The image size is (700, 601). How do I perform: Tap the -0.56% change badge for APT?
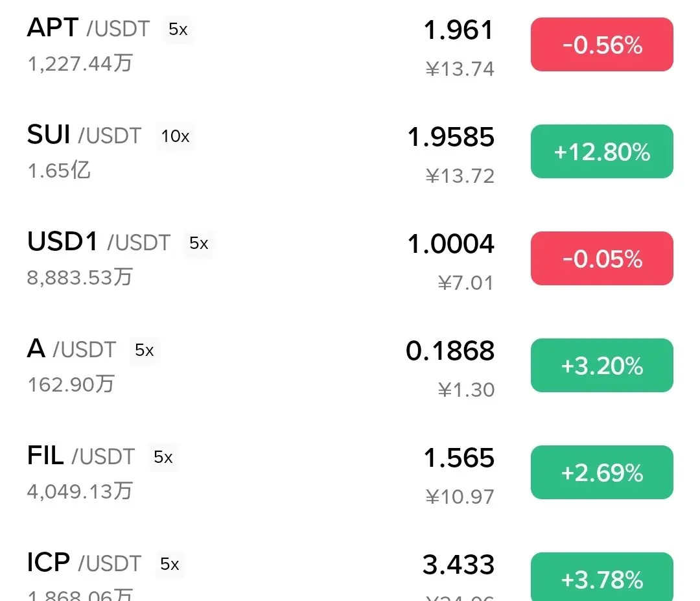(x=601, y=45)
